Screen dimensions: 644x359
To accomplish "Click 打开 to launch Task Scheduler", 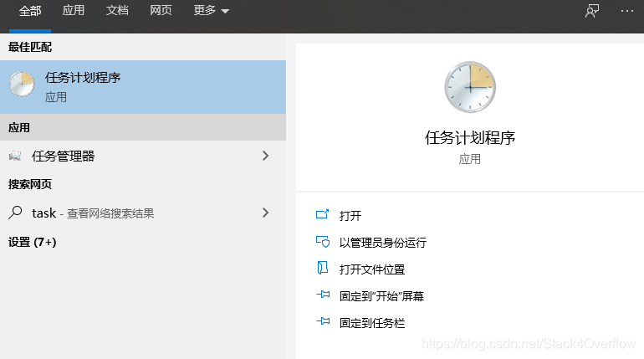I will coord(350,216).
